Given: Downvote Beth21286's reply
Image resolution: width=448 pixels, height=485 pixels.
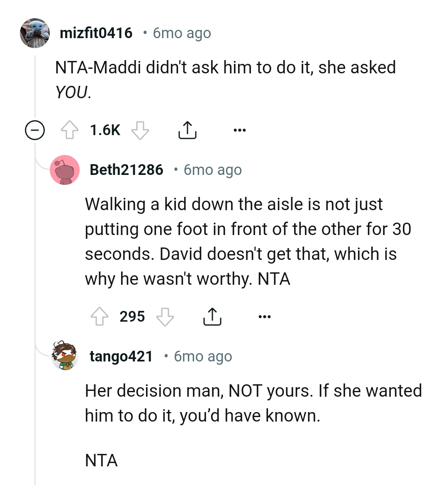Looking at the screenshot, I should point(165,317).
